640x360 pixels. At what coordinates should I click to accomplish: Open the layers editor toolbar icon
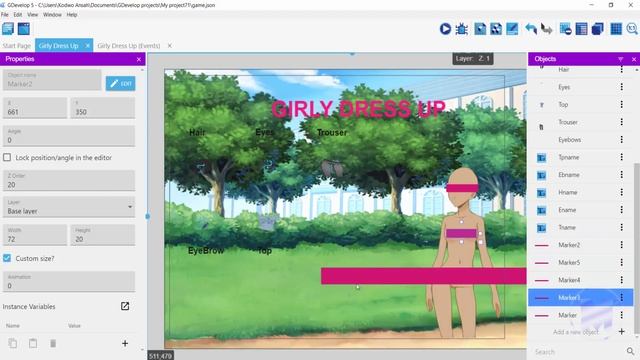coord(598,29)
